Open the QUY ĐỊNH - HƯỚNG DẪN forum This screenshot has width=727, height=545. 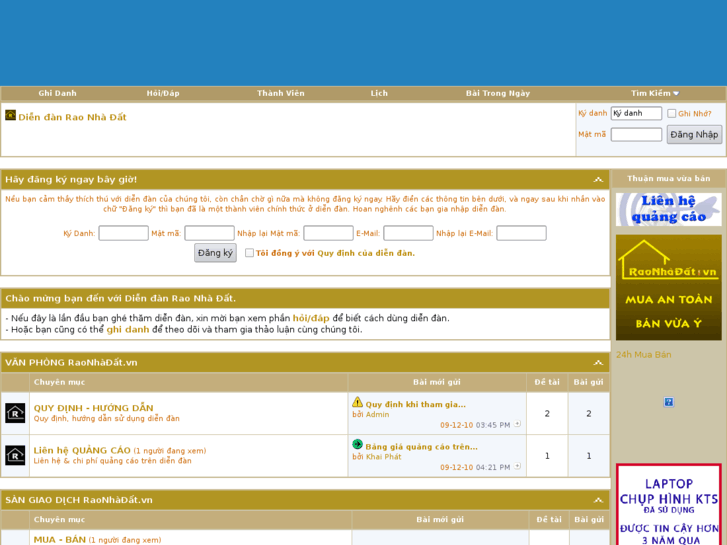94,408
